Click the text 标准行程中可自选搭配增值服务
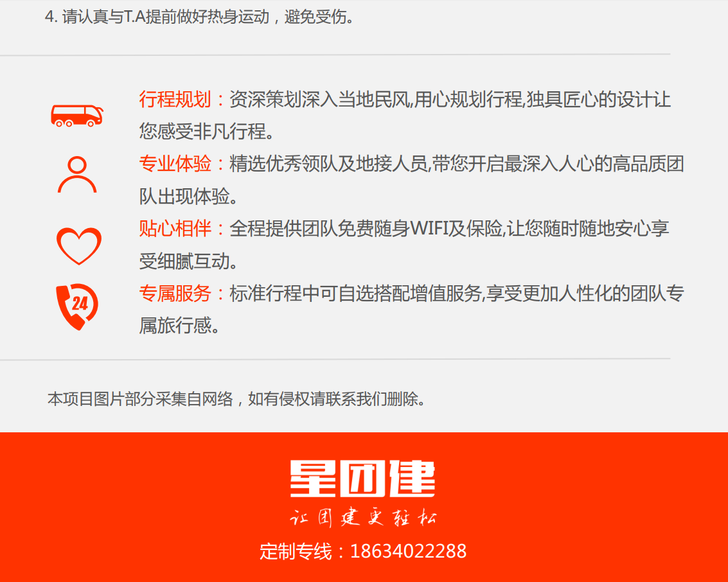Screen dimensions: 728x582 [355, 294]
